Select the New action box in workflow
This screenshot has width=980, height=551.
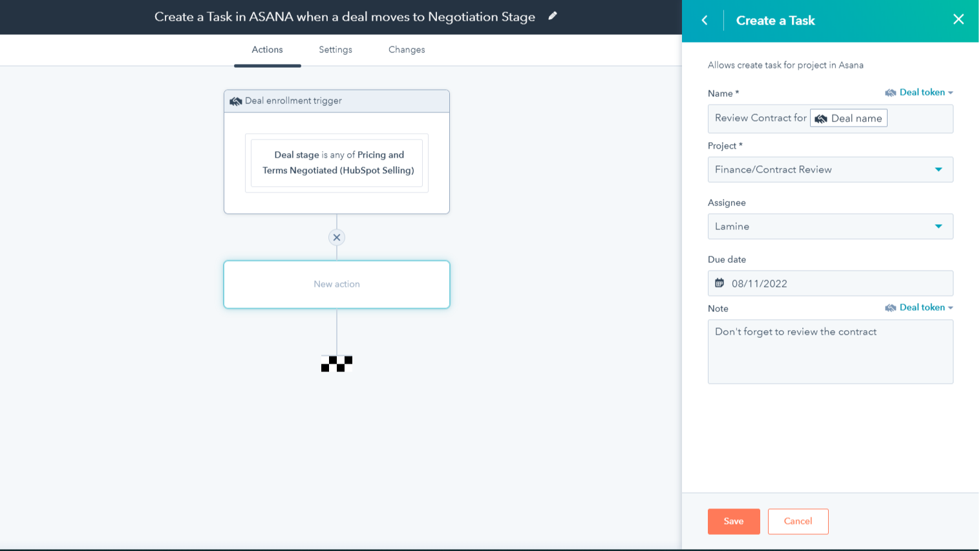pyautogui.click(x=337, y=284)
